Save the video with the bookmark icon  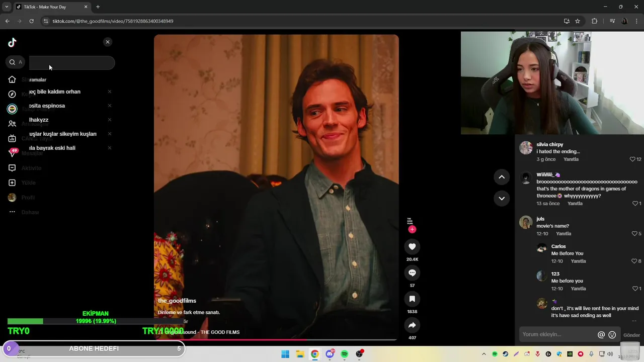click(x=412, y=299)
